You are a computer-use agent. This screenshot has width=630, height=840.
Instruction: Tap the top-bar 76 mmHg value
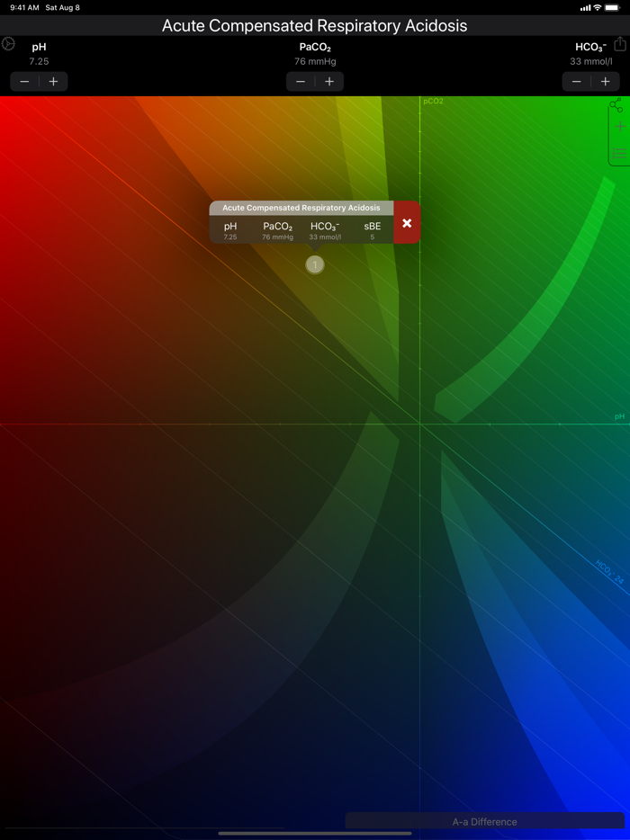(315, 62)
